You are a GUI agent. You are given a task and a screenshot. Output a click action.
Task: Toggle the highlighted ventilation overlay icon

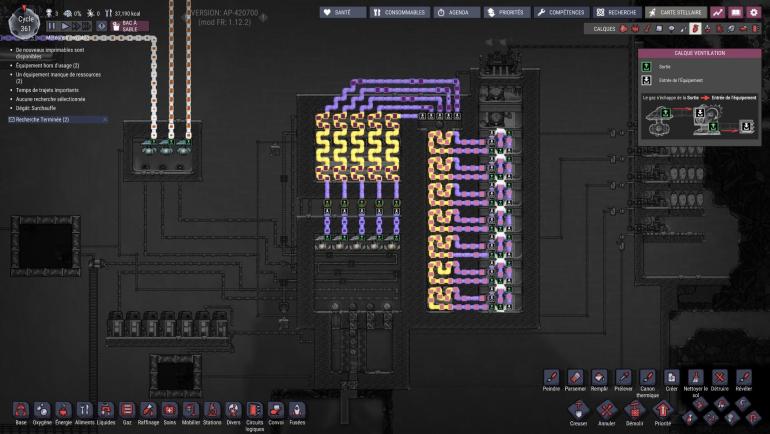(695, 28)
